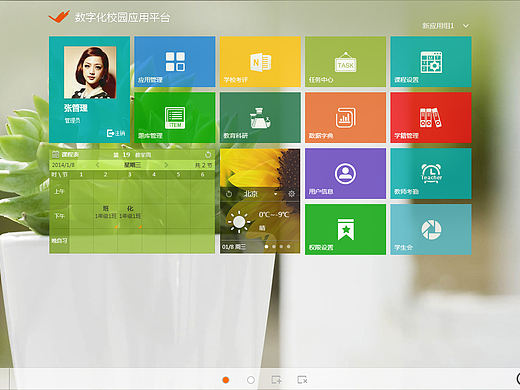The height and width of the screenshot is (390, 520).
Task: Open the 北京 city dropdown arrow
Action: [275, 194]
